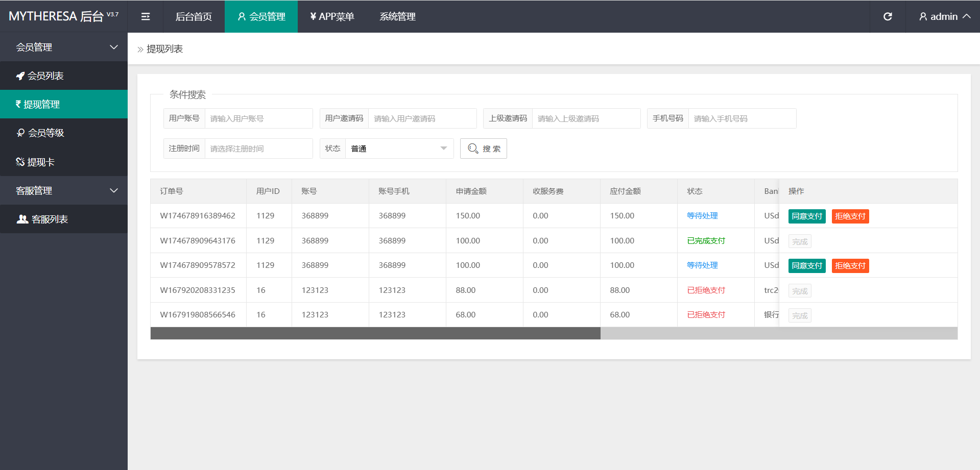Collapse the 客服管理 sidebar section
This screenshot has height=470, width=980.
point(113,191)
